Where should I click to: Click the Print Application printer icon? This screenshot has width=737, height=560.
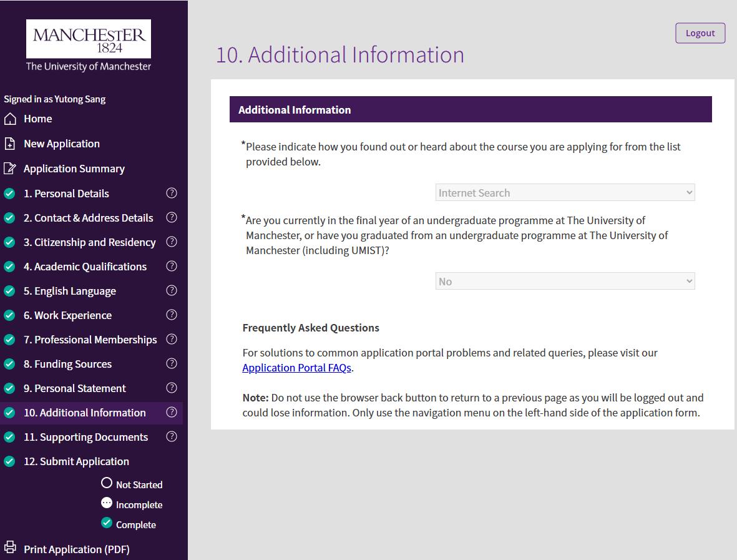[10, 548]
